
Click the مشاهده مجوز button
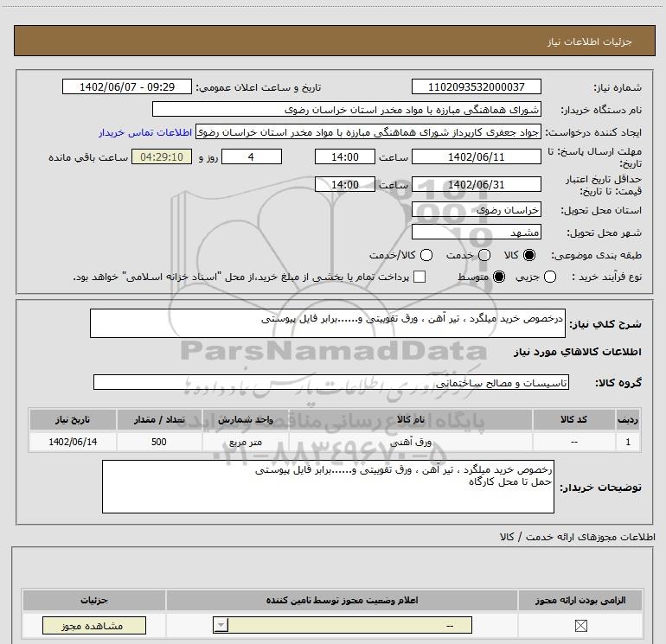pyautogui.click(x=94, y=626)
